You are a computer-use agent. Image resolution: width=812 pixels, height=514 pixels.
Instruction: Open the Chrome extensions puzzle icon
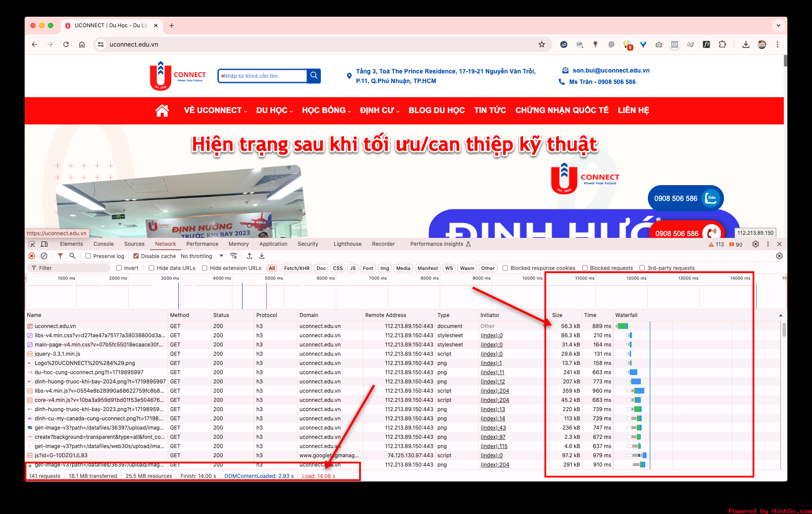722,44
